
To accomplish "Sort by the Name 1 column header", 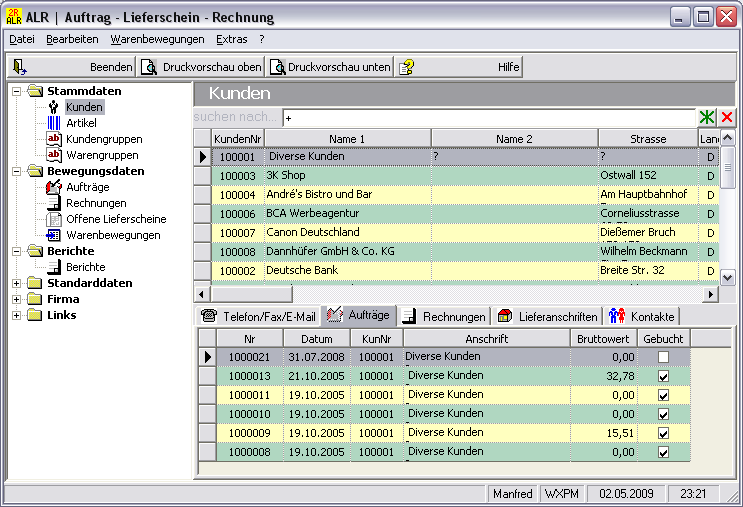I will pyautogui.click(x=347, y=138).
